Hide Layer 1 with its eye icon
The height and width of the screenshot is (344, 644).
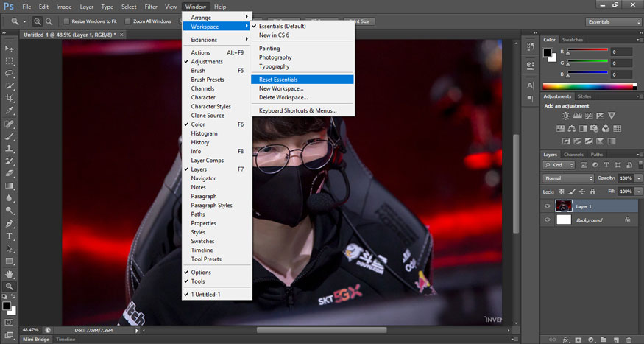coord(547,206)
